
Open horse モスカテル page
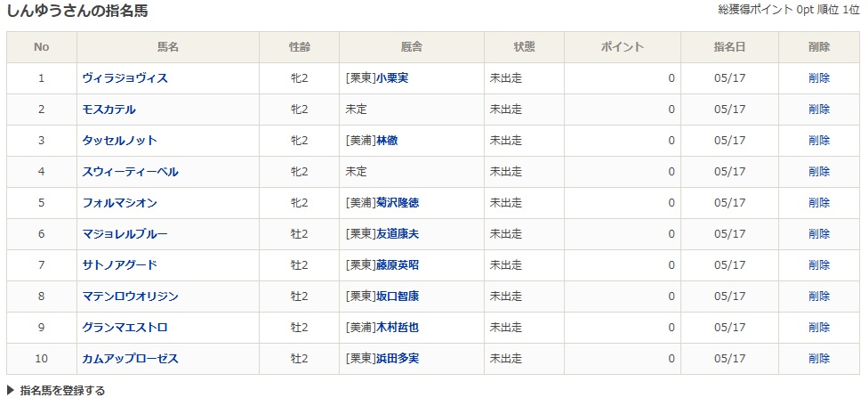click(x=108, y=110)
